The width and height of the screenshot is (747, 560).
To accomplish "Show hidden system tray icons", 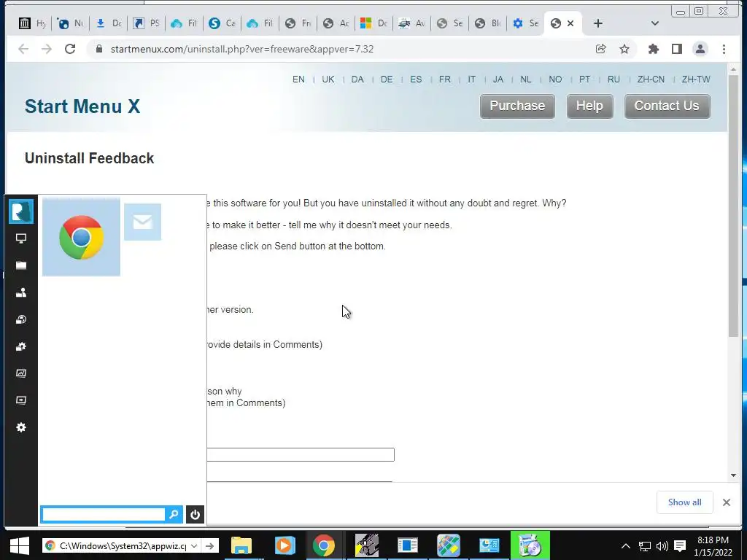I will point(626,546).
